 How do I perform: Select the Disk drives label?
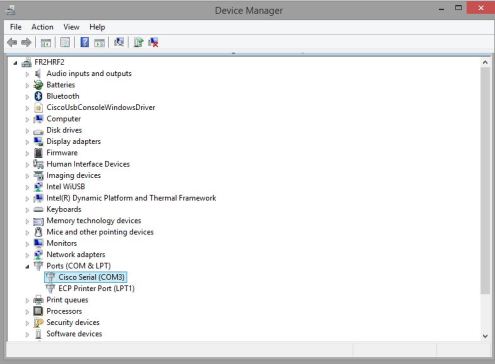coord(64,130)
